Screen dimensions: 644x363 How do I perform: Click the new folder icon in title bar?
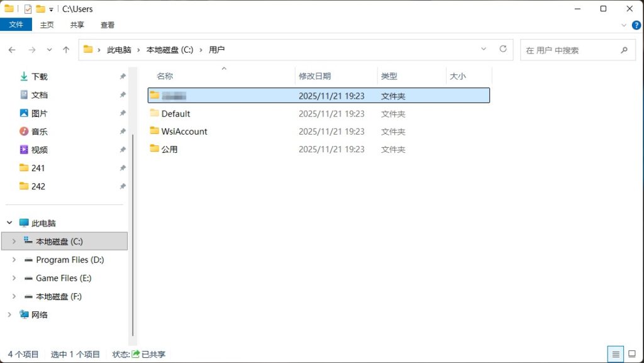point(40,9)
